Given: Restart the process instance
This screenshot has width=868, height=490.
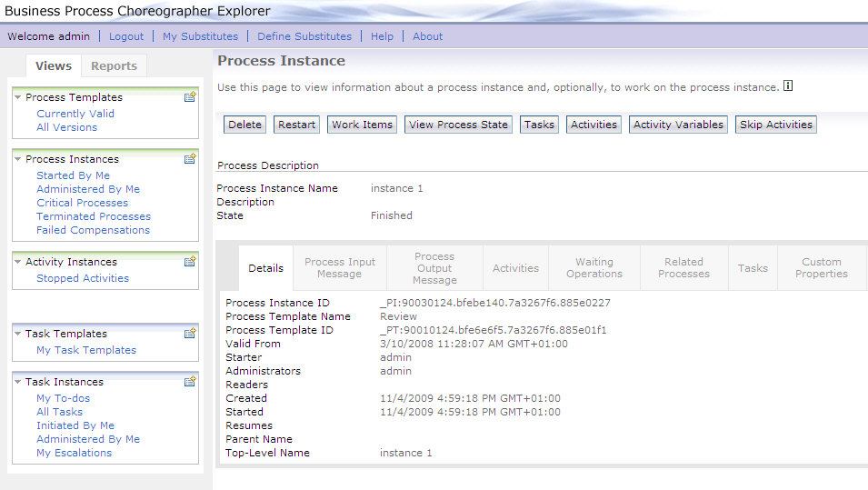Looking at the screenshot, I should [x=296, y=125].
